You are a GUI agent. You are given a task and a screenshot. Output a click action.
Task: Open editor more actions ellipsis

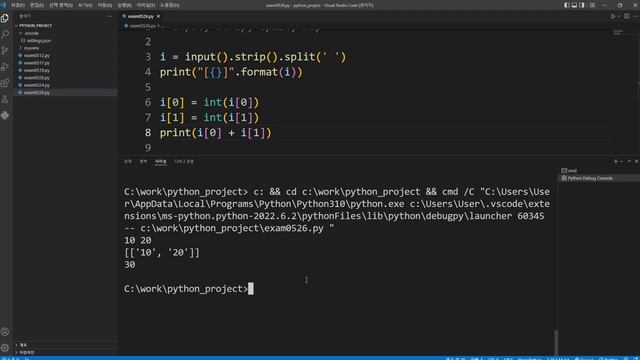[635, 16]
